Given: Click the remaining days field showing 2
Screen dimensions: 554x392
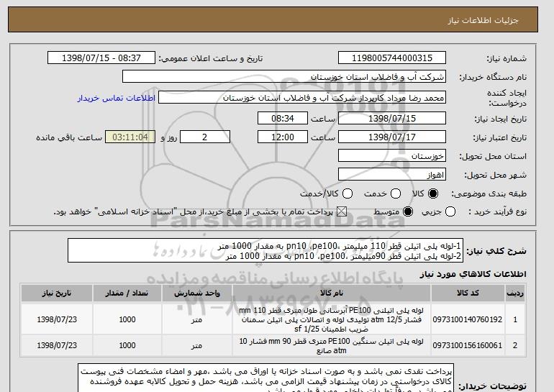Looking at the screenshot, I should pyautogui.click(x=205, y=137).
